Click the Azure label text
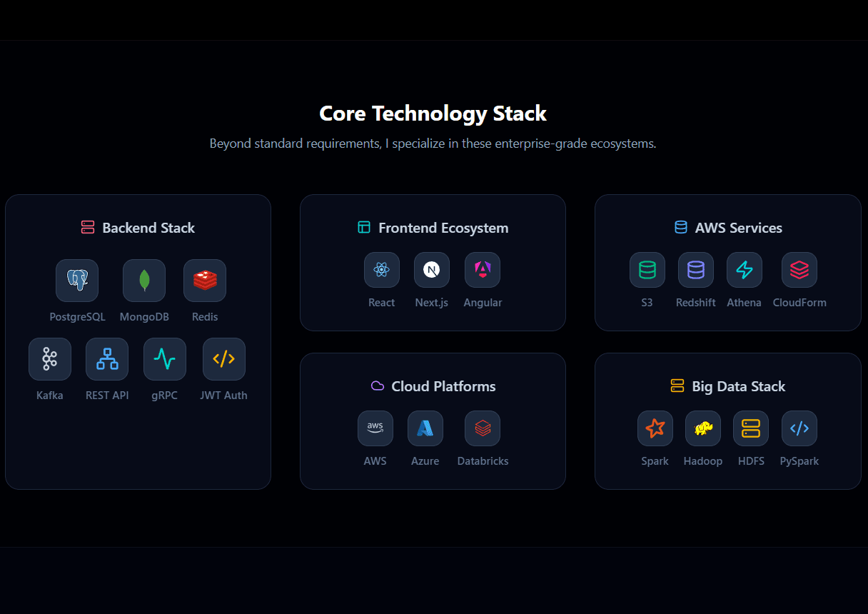 click(425, 461)
